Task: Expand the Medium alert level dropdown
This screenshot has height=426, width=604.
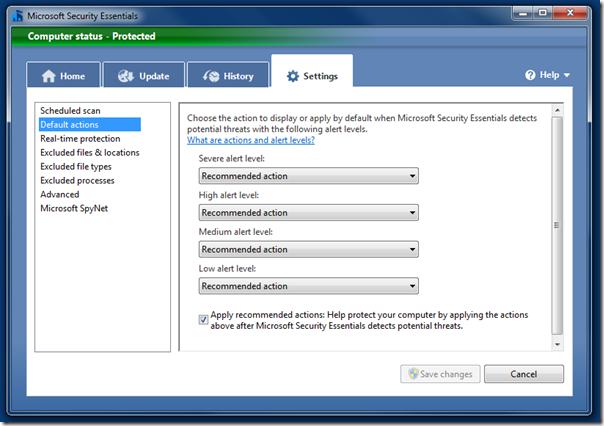Action: tap(309, 249)
